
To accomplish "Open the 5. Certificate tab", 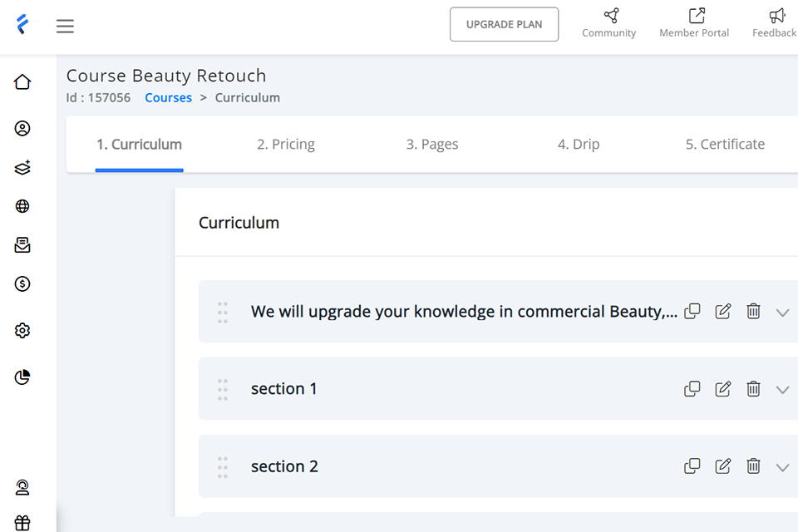I will pos(725,145).
